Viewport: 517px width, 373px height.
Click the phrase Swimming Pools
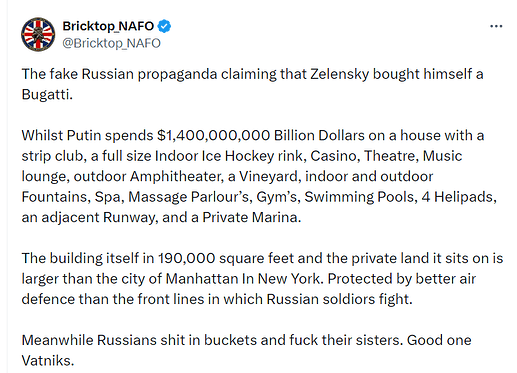[359, 197]
